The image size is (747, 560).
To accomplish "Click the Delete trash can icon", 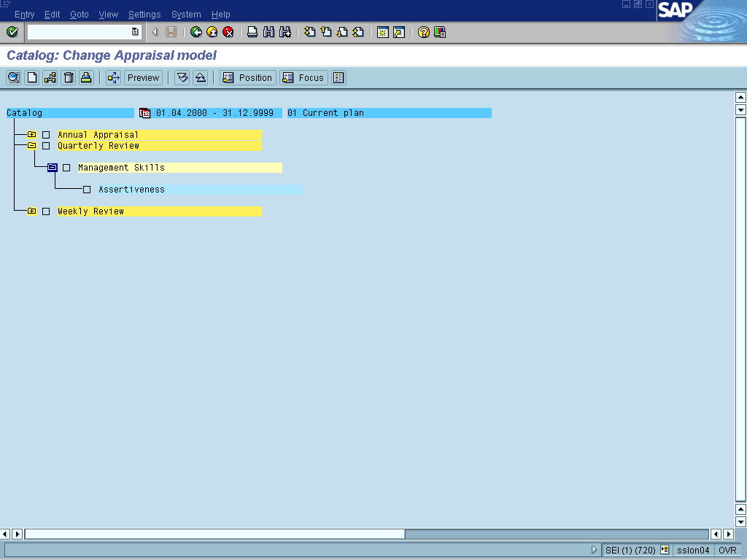I will [69, 77].
